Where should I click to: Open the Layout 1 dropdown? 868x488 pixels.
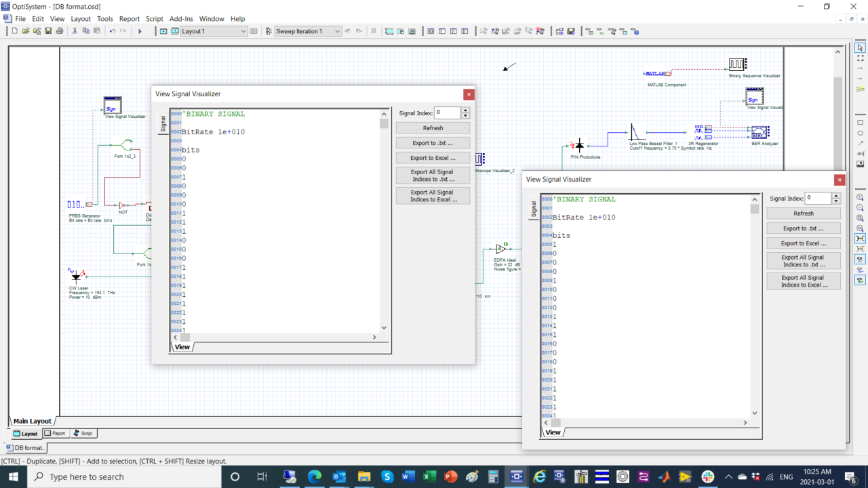click(x=243, y=31)
